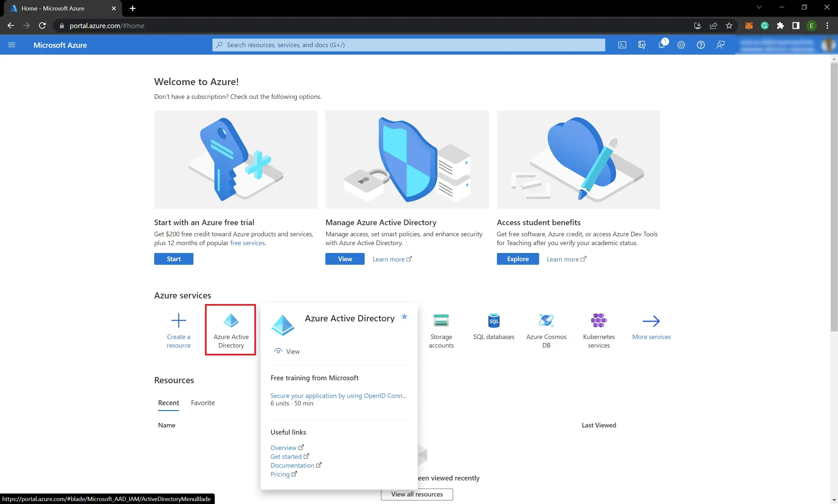This screenshot has width=838, height=504.
Task: Click the More services arrow
Action: click(x=651, y=321)
